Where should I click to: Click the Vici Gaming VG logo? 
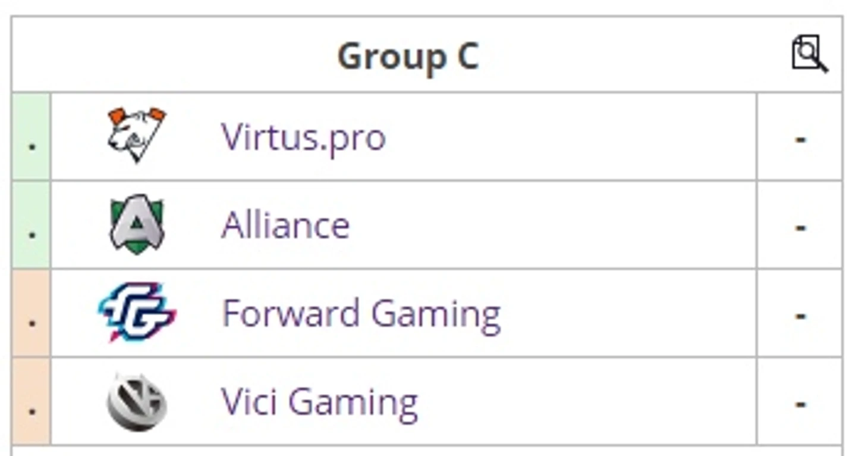click(137, 401)
